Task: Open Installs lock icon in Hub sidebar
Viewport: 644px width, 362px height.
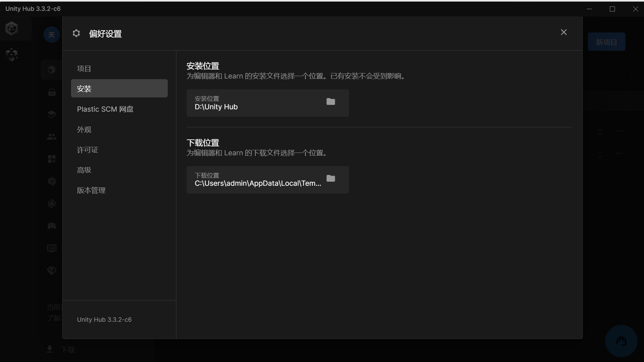Action: 52,92
